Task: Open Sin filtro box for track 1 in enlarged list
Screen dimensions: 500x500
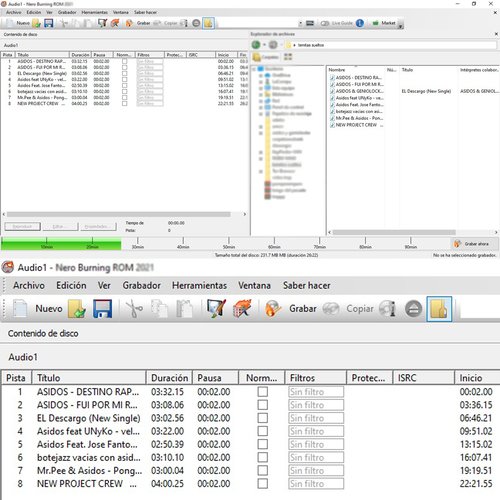Action: coord(316,392)
